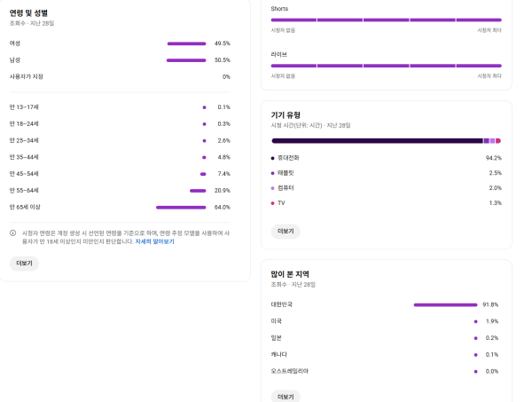532x402 pixels.
Task: Click 더보기 button in the 기기 유형 card
Action: click(x=286, y=232)
